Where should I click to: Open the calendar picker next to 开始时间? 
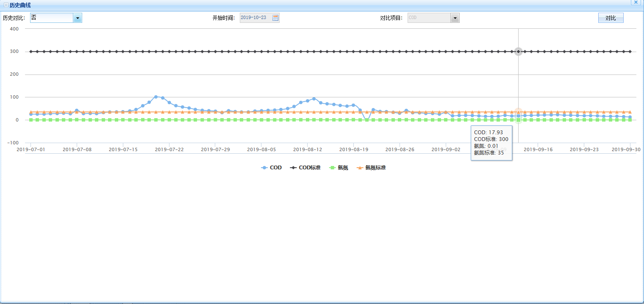tap(275, 18)
